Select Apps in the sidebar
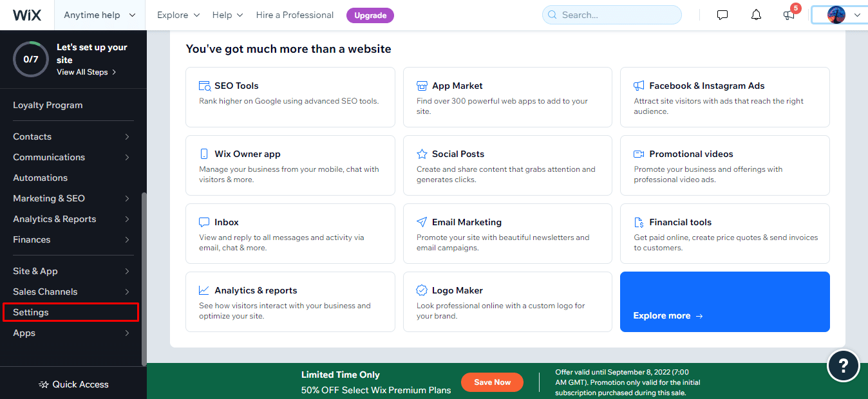This screenshot has height=399, width=868. click(24, 333)
